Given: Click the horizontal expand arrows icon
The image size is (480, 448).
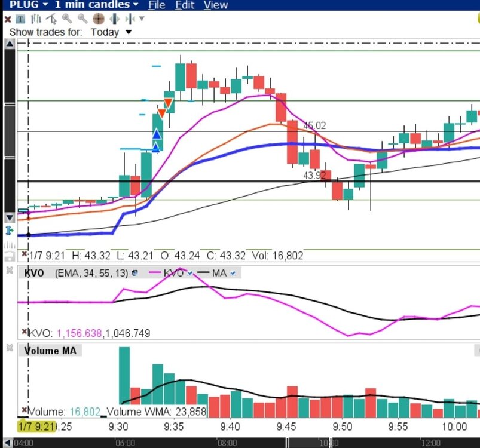Looking at the screenshot, I should [x=114, y=19].
